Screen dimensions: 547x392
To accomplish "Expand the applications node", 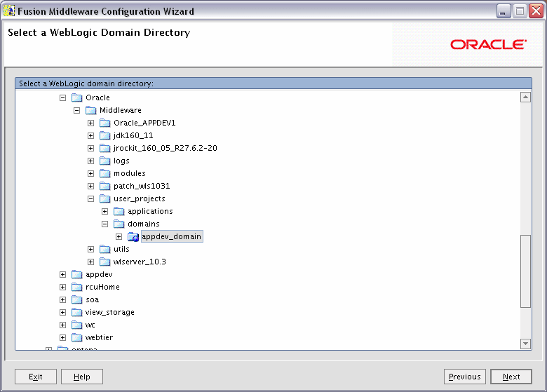I will (104, 211).
